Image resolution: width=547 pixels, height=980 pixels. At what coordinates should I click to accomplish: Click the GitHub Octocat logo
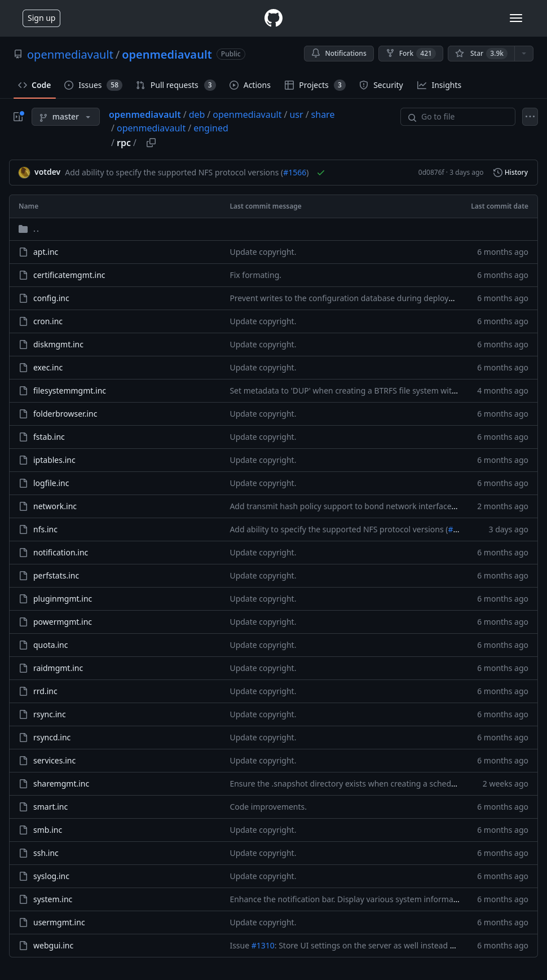tap(273, 18)
